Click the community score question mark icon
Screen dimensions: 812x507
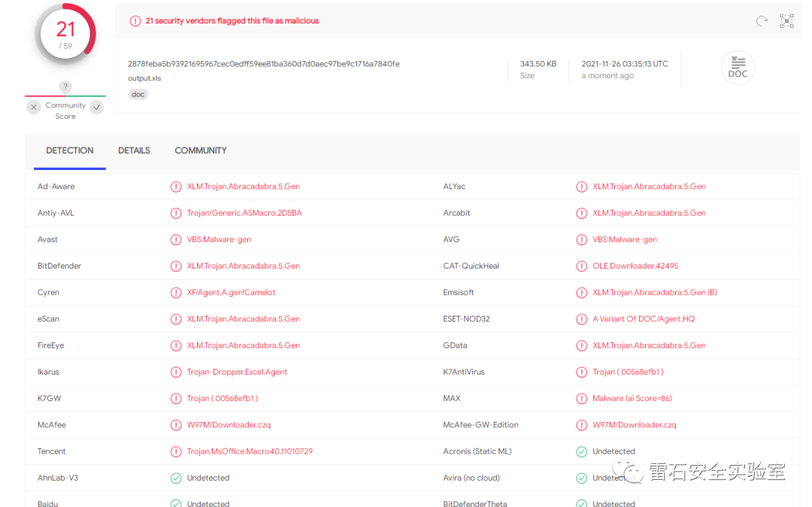[x=65, y=87]
